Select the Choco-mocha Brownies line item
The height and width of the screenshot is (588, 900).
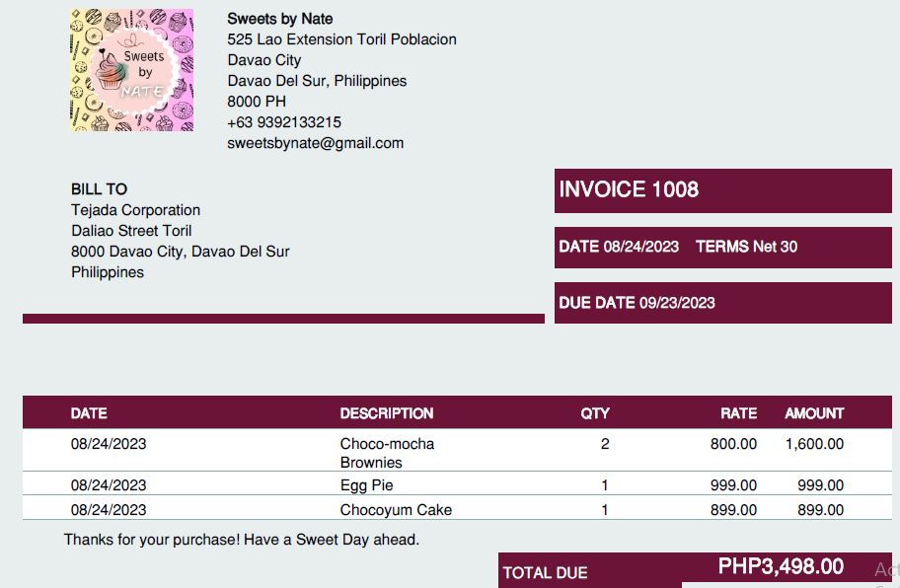pyautogui.click(x=387, y=453)
